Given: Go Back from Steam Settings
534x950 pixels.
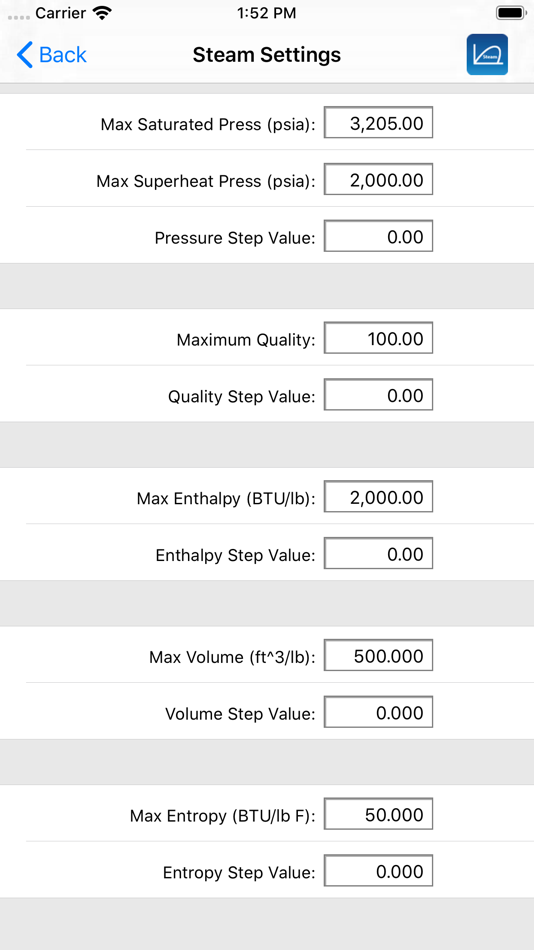Looking at the screenshot, I should [52, 55].
